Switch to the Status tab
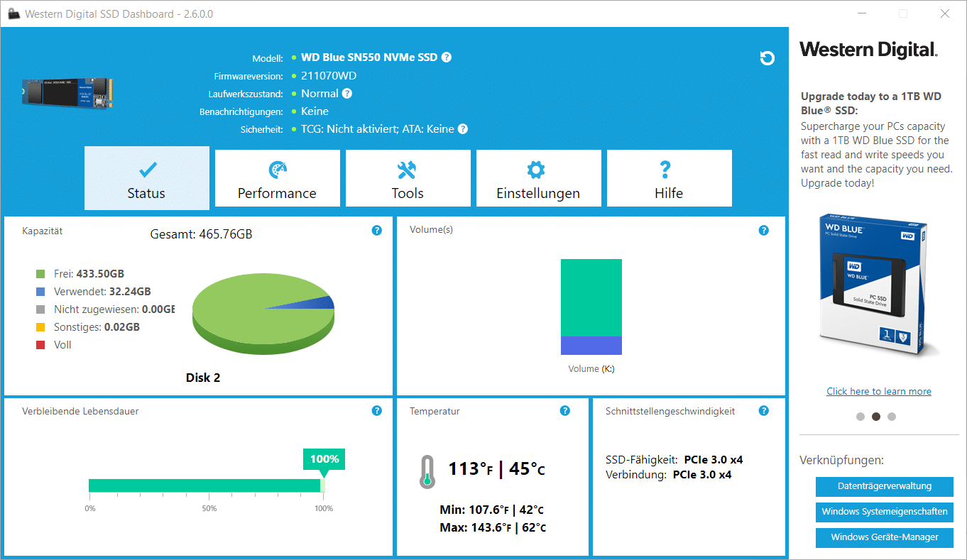Viewport: 967px width, 560px height. (x=146, y=178)
